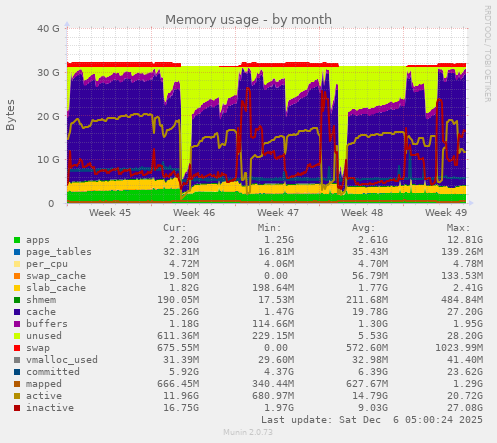Click the 'Week 45' x-axis label
Screen dimensions: 497x443
(x=110, y=212)
